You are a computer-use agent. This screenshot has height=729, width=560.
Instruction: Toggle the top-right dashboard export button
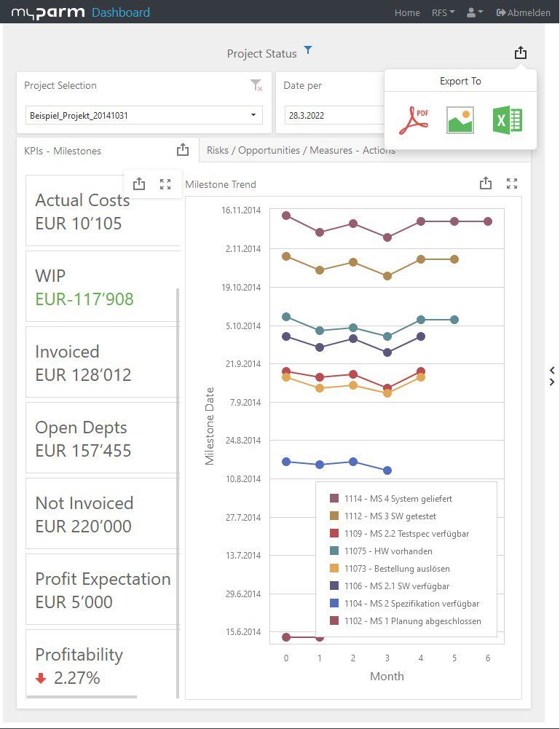click(x=520, y=52)
